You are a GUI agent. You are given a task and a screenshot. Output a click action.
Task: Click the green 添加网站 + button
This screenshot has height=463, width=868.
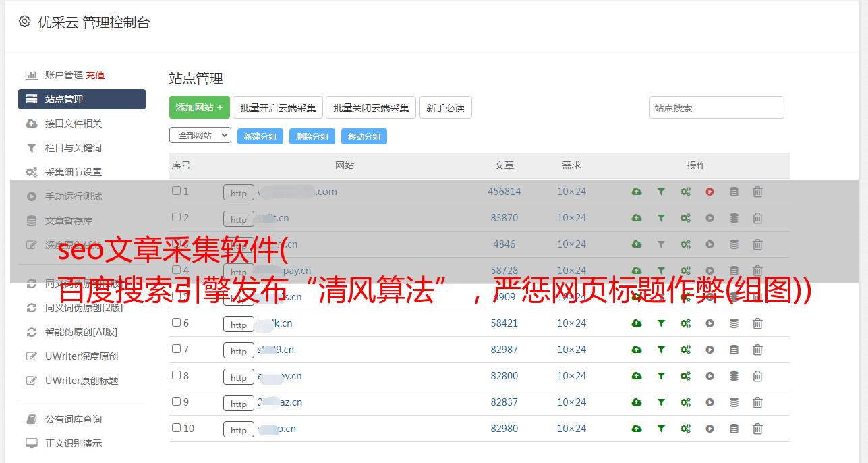(200, 107)
